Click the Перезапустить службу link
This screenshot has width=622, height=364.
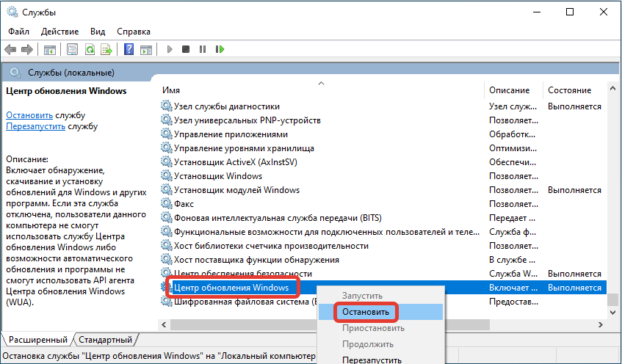pos(36,126)
